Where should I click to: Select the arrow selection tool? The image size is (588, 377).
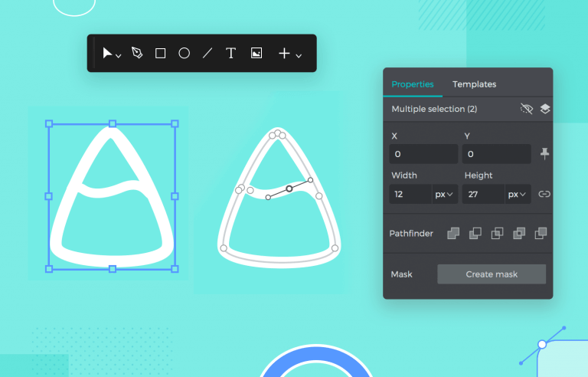[x=107, y=53]
